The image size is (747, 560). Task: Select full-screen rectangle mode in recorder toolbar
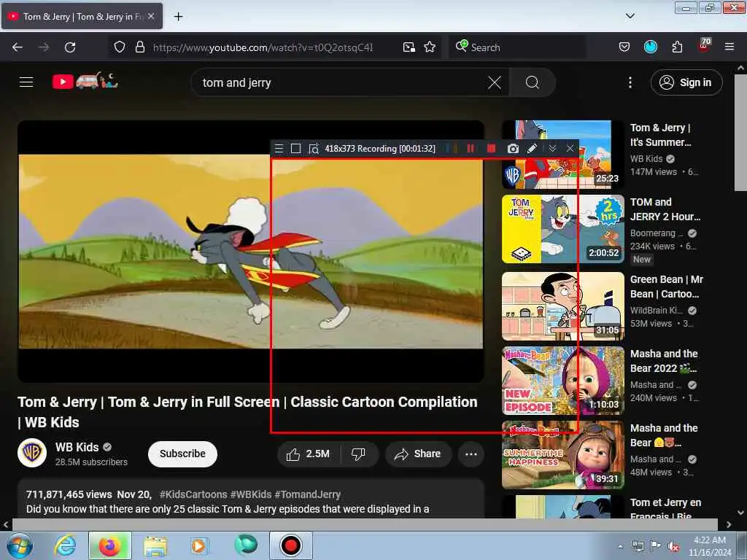click(x=296, y=149)
